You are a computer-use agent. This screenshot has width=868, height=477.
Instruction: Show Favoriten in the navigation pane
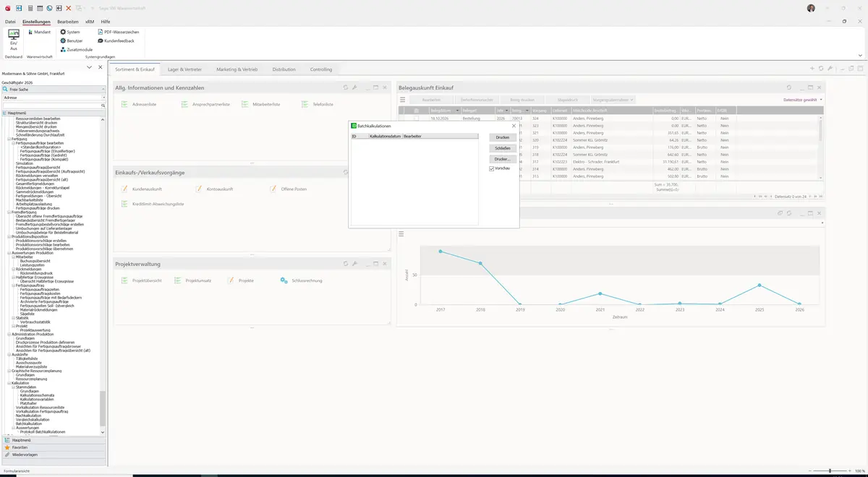click(54, 447)
